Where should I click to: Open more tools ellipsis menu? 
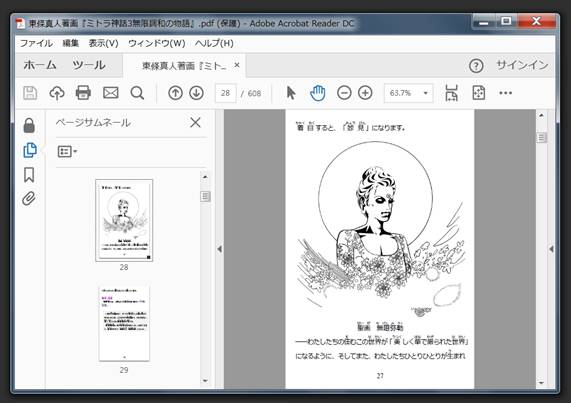505,93
